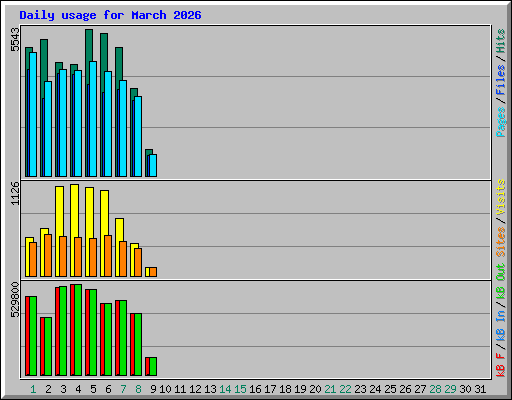Screen dimensions: 512x400
Task: Select day 1 on the date axis
Action: 33,389
